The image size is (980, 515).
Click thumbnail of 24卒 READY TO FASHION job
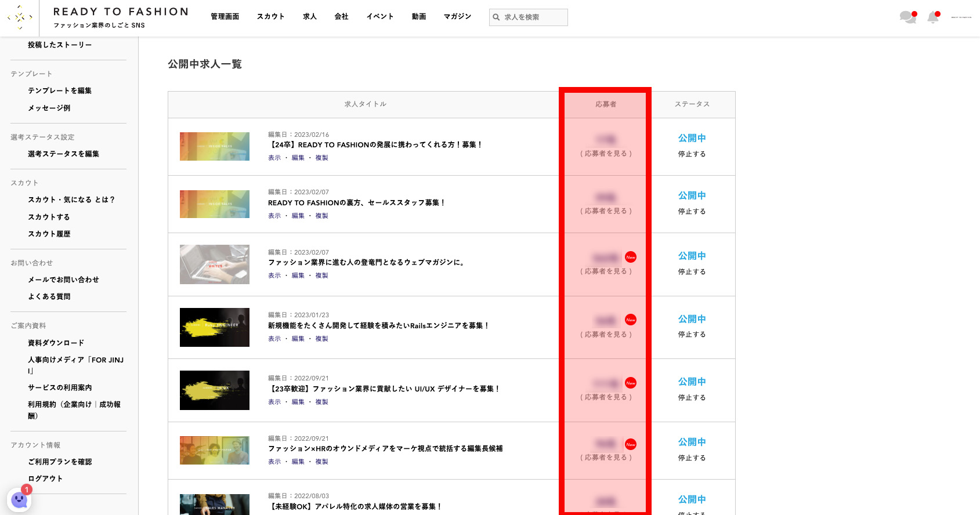coord(215,147)
